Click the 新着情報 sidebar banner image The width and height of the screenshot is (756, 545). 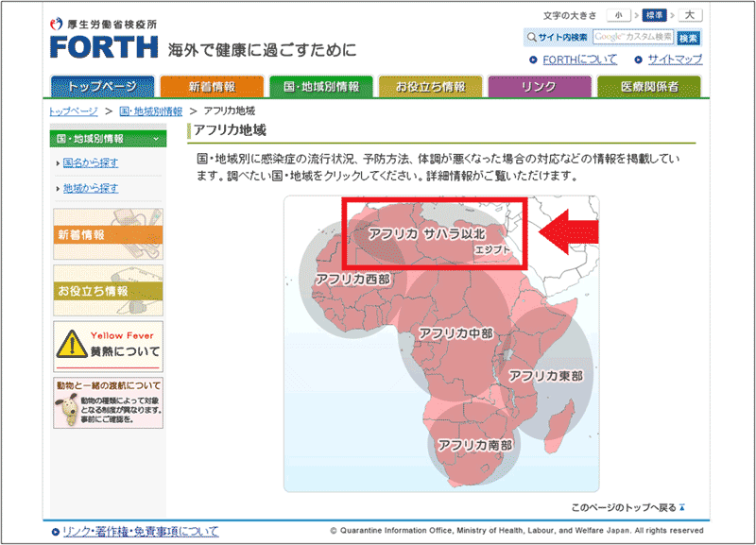pyautogui.click(x=108, y=233)
